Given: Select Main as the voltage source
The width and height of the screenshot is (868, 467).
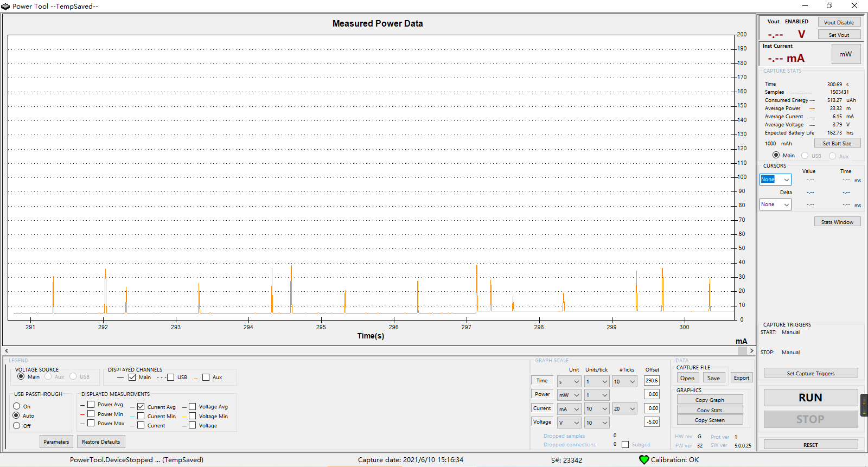Looking at the screenshot, I should click(x=21, y=376).
